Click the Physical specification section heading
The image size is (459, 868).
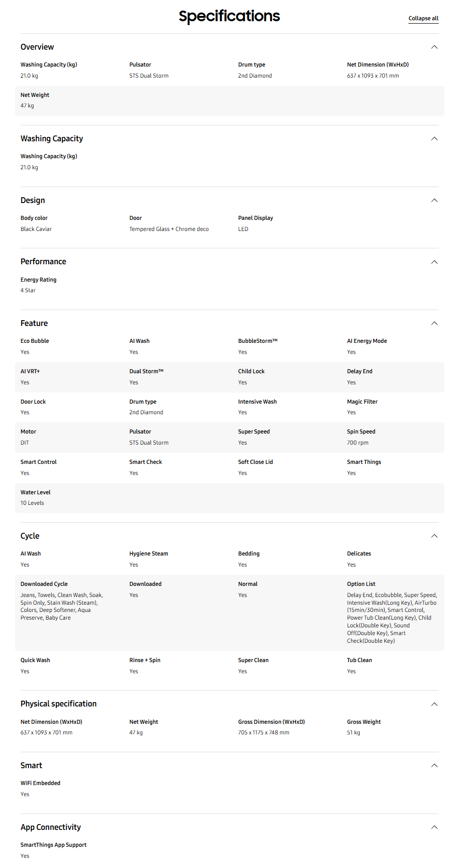[58, 704]
